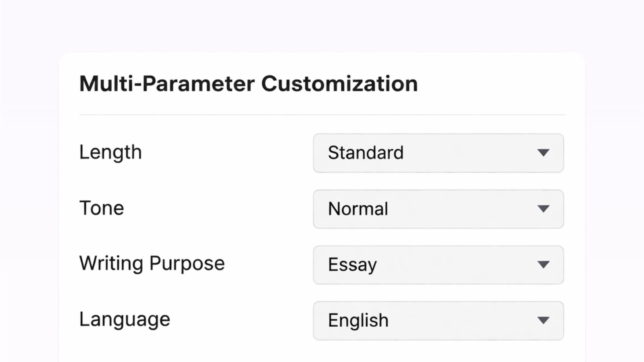The image size is (644, 362).
Task: Click the divider line under the heading
Action: point(322,115)
